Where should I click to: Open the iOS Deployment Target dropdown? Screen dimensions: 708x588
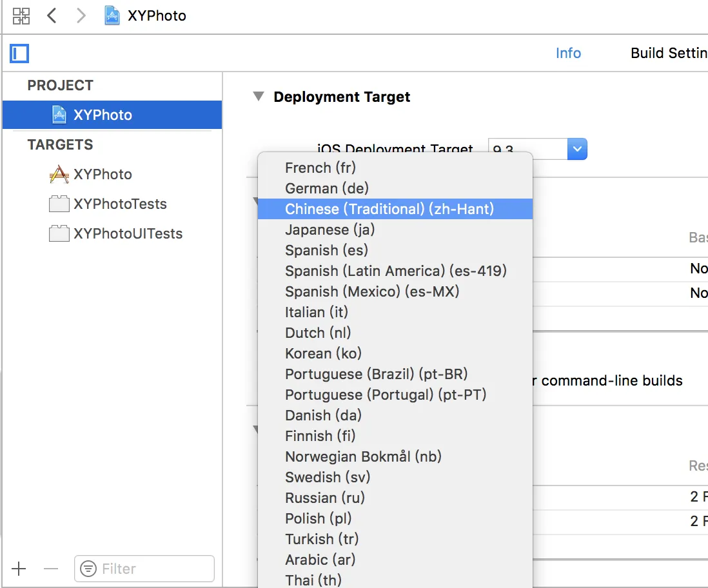pos(576,150)
